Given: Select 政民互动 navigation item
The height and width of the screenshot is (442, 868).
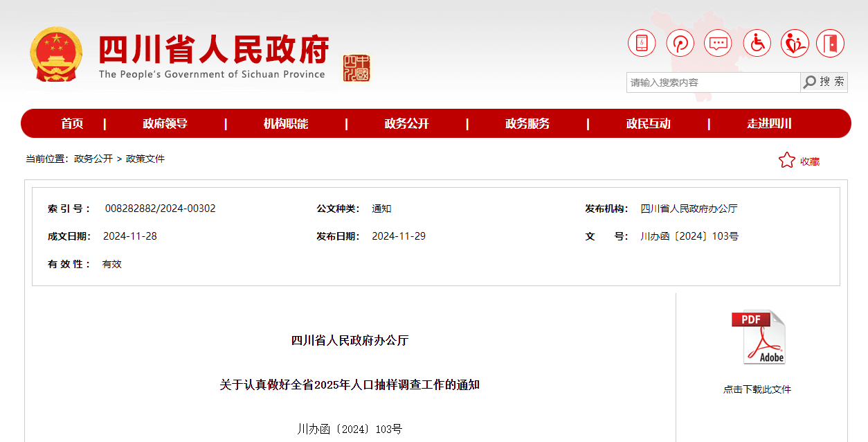Looking at the screenshot, I should click(x=648, y=124).
